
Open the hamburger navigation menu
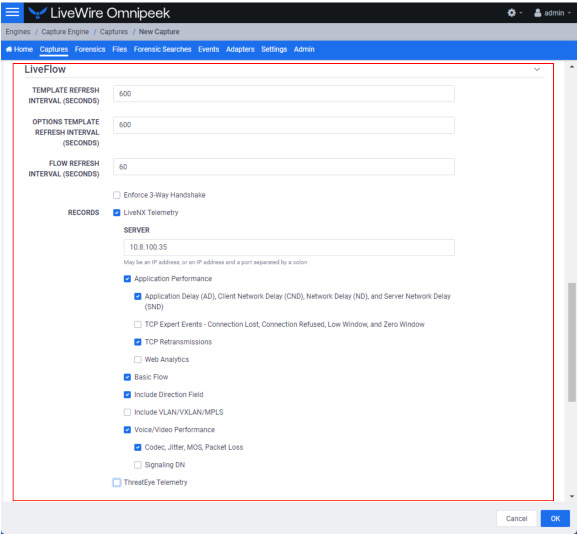click(x=12, y=12)
